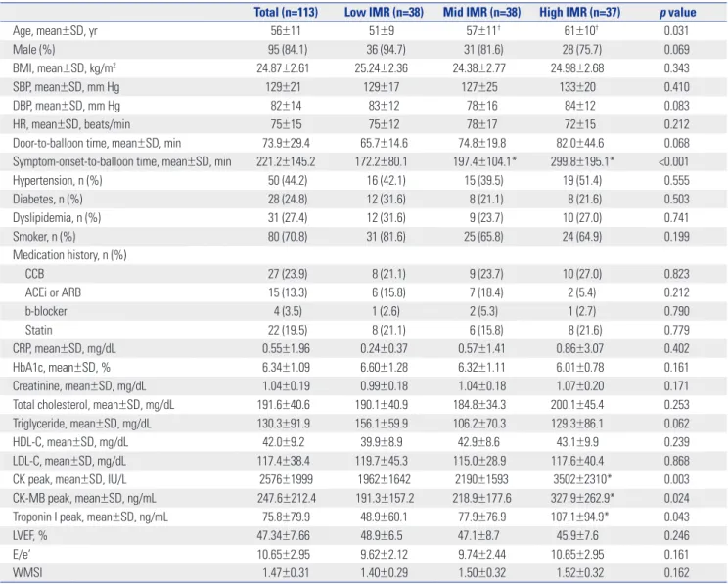The image size is (728, 584).
Task: Click the total age value '56±11'
Action: (286, 31)
